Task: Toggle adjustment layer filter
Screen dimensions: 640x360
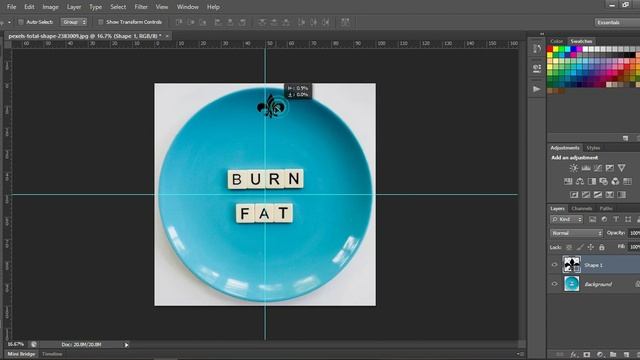Action: [604, 220]
